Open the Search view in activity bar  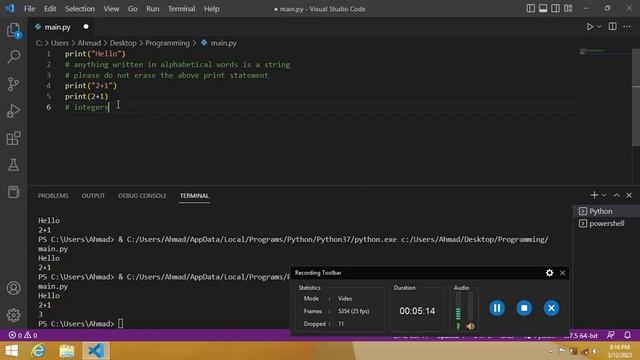pos(13,57)
